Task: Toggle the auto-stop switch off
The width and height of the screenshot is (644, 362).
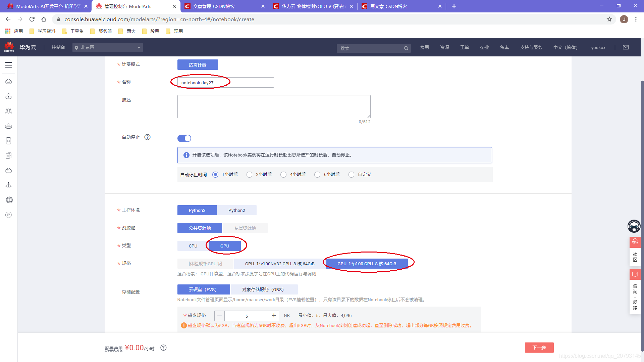Action: click(x=184, y=138)
